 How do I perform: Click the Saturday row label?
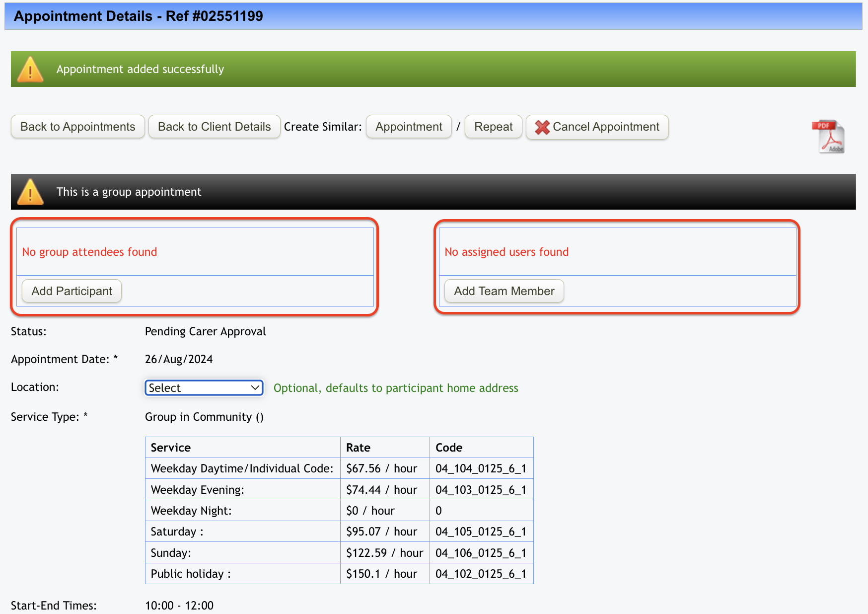coord(242,532)
